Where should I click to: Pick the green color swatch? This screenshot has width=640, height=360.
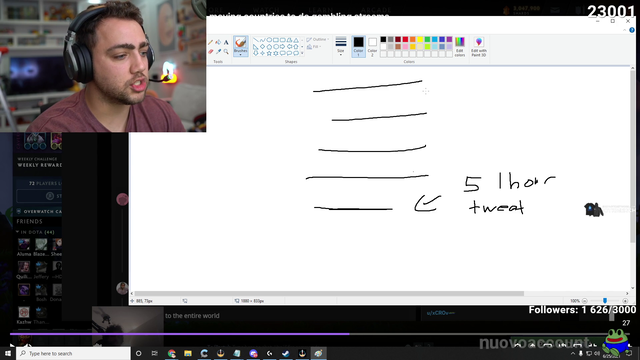(x=427, y=39)
